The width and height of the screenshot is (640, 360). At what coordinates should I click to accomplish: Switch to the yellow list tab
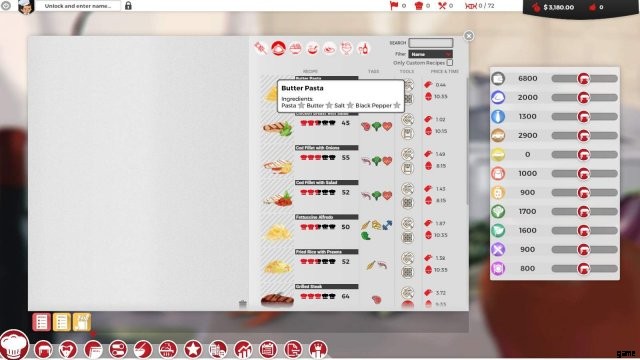pos(61,322)
